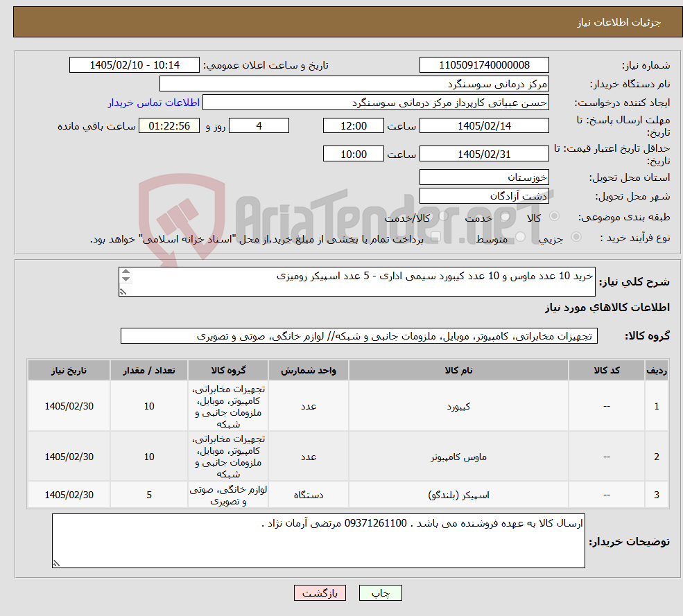Screen dimensions: 683x616
Task: Click the deadline time field 12:00
Action: click(353, 126)
